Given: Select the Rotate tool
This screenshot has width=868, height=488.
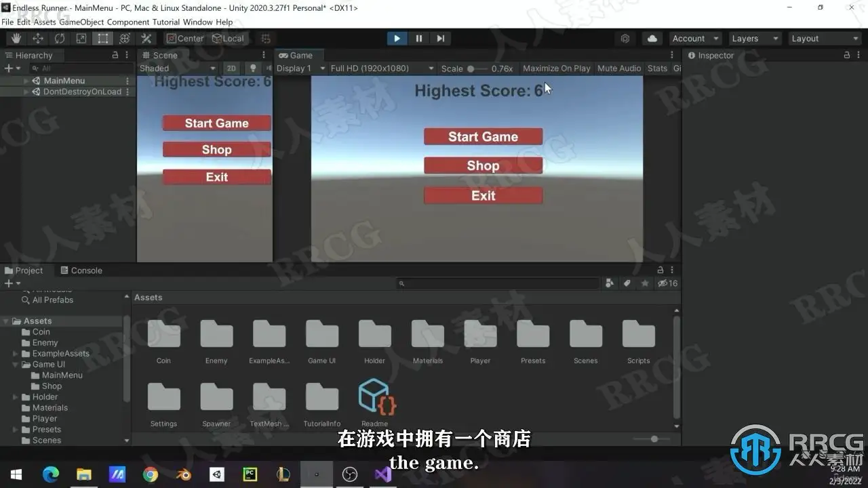Looking at the screenshot, I should (x=60, y=39).
